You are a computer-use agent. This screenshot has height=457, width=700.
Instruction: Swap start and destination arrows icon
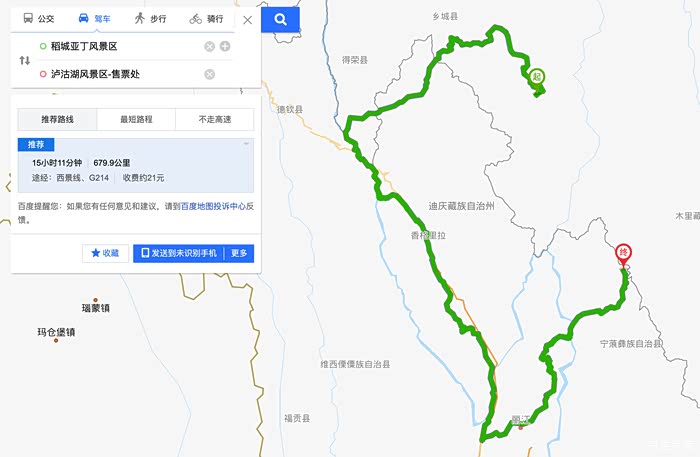(x=25, y=60)
